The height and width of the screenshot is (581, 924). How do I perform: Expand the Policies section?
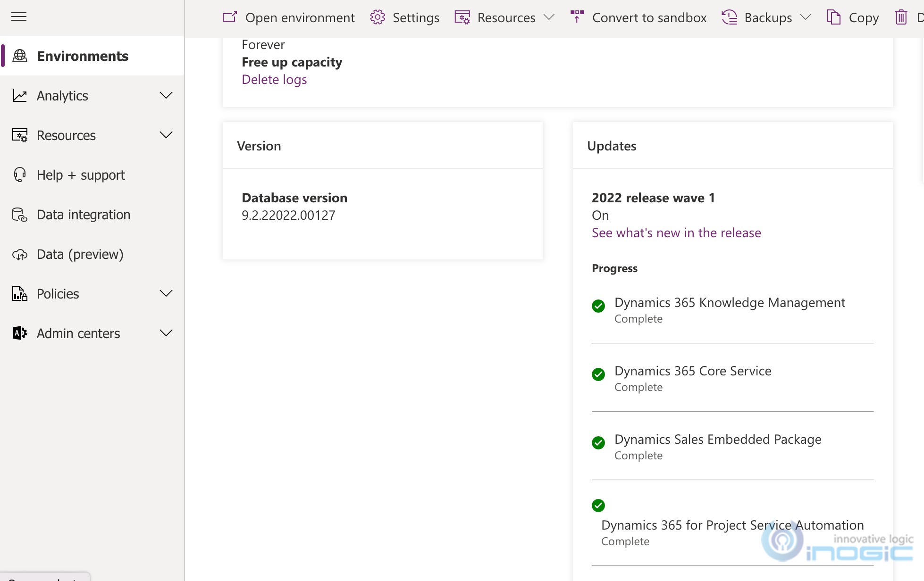point(166,293)
